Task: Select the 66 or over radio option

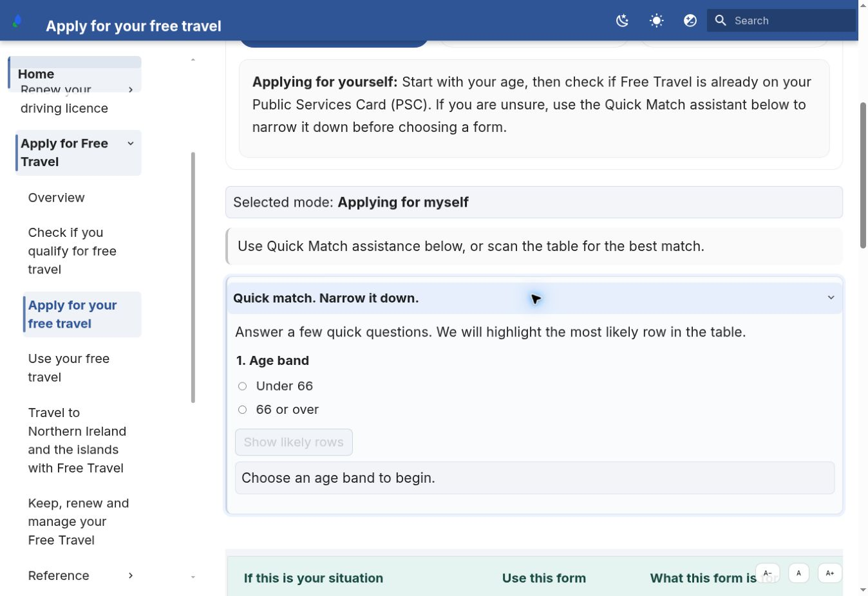Action: (x=242, y=409)
